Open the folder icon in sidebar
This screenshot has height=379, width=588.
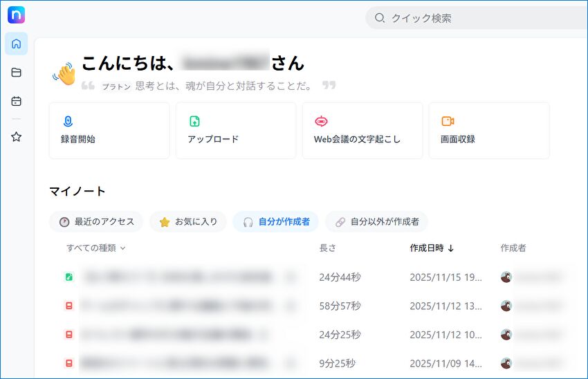pos(16,73)
